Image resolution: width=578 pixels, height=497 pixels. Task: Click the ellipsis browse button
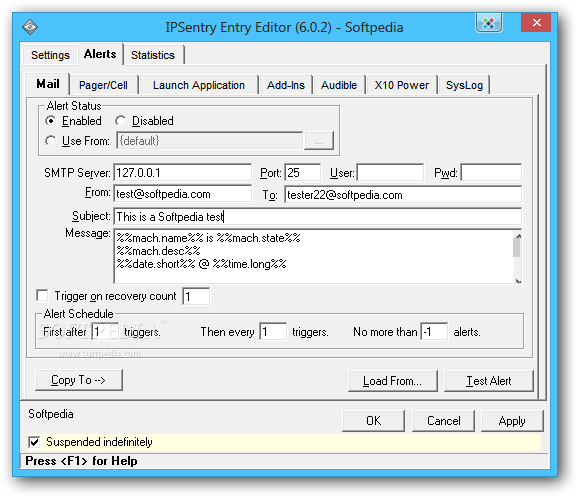click(x=319, y=140)
